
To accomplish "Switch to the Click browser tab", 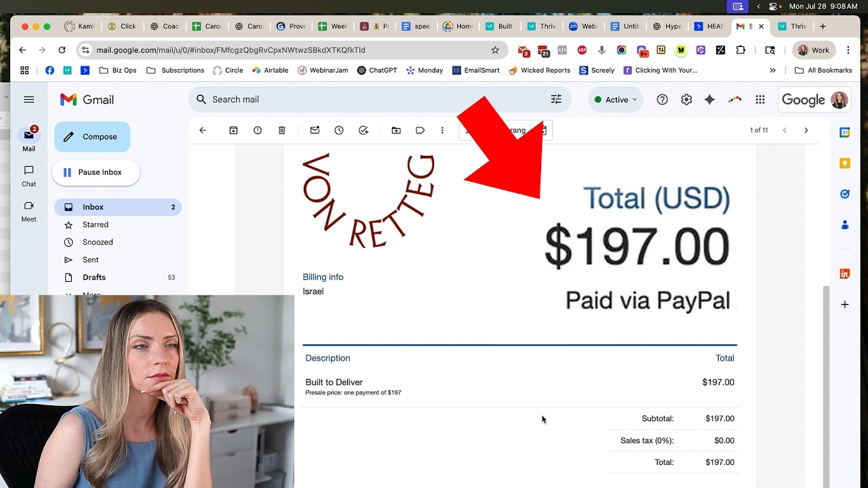I will (121, 26).
